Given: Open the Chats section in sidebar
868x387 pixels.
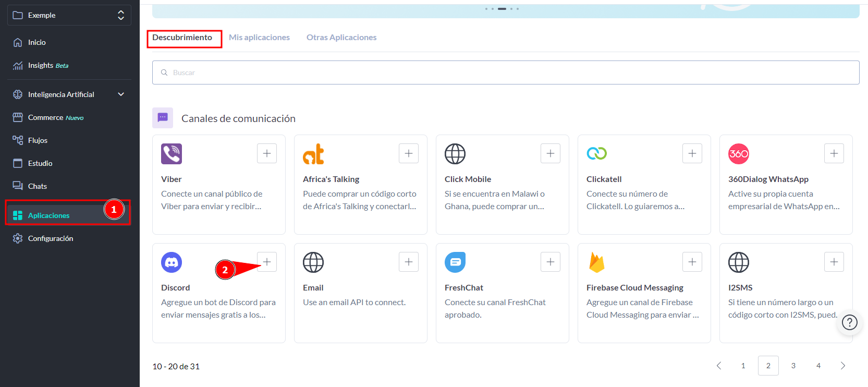Looking at the screenshot, I should tap(38, 186).
